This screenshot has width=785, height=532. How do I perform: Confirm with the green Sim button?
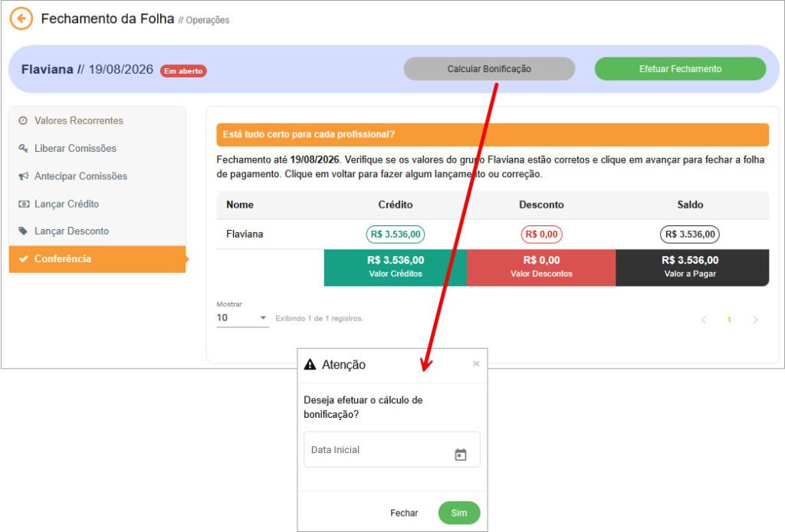[459, 513]
